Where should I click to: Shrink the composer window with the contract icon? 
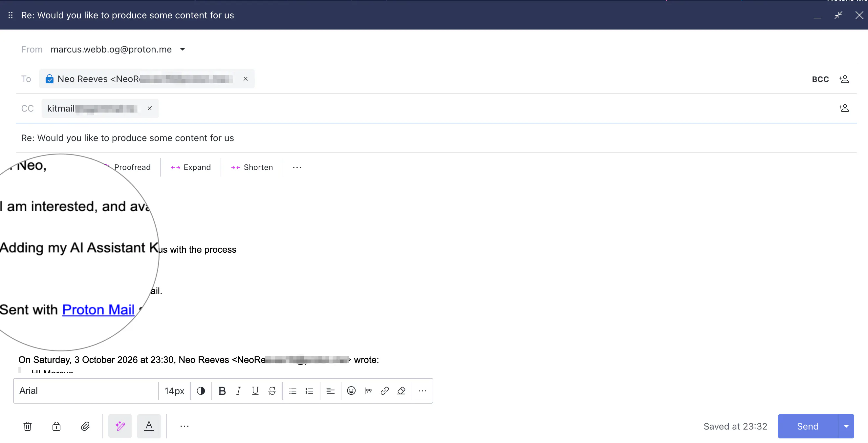(838, 15)
